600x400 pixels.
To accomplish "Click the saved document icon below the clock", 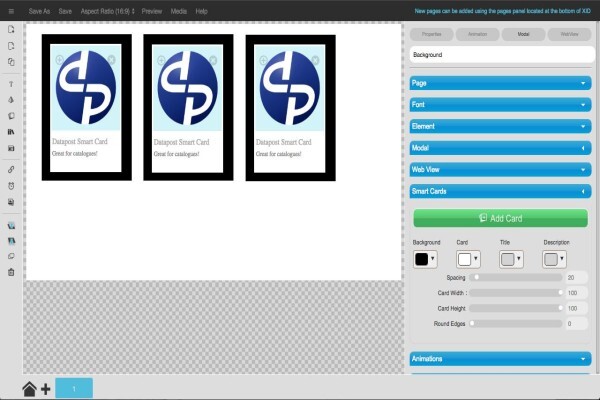I will coord(11,202).
